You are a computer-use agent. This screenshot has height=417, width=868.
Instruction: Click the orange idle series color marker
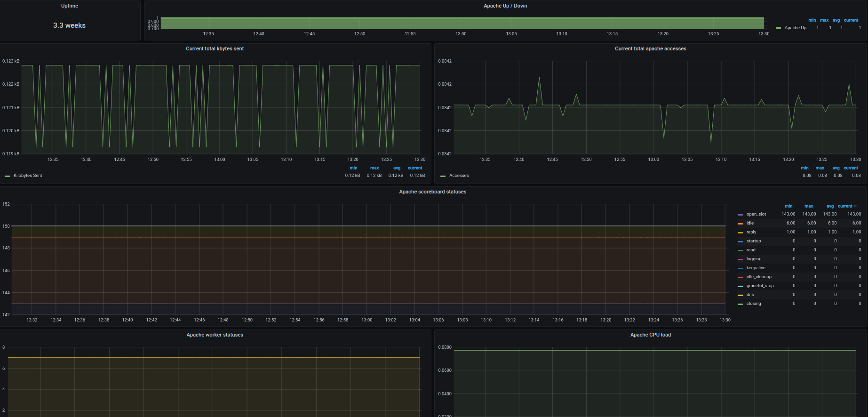click(740, 224)
